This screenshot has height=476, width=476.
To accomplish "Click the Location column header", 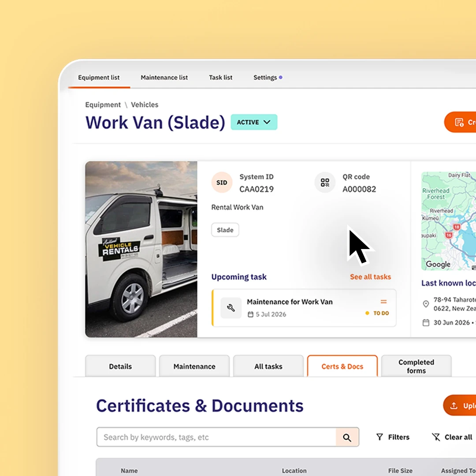I will [294, 471].
